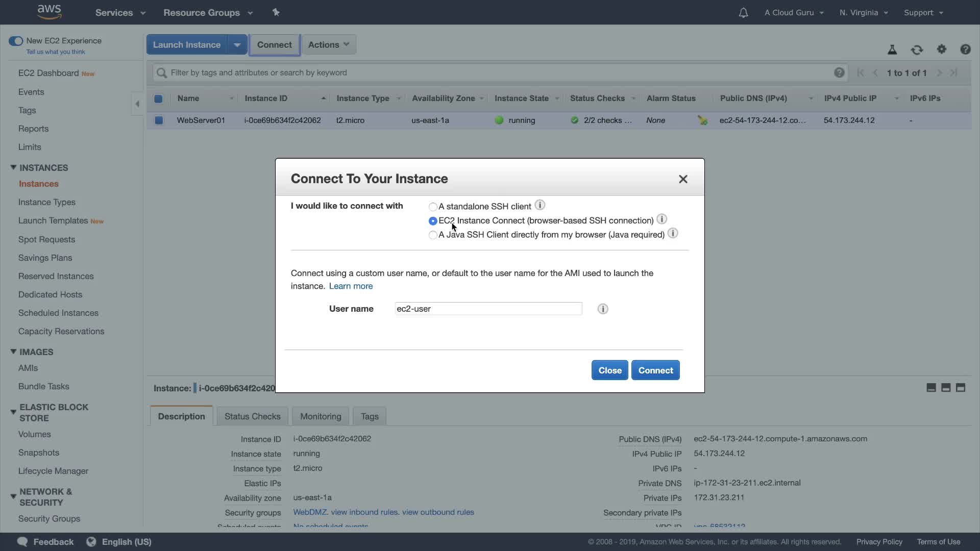
Task: Click the experiments flask icon
Action: click(x=892, y=49)
